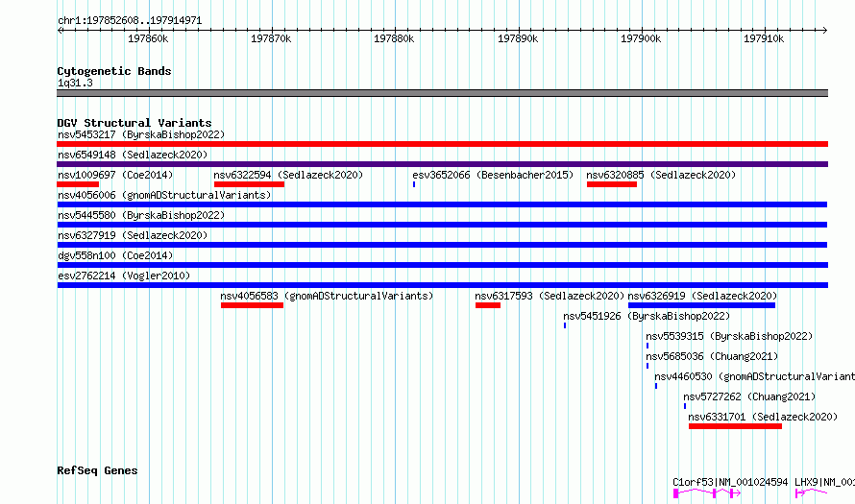Select the blue bar under esv2762214

(443, 285)
